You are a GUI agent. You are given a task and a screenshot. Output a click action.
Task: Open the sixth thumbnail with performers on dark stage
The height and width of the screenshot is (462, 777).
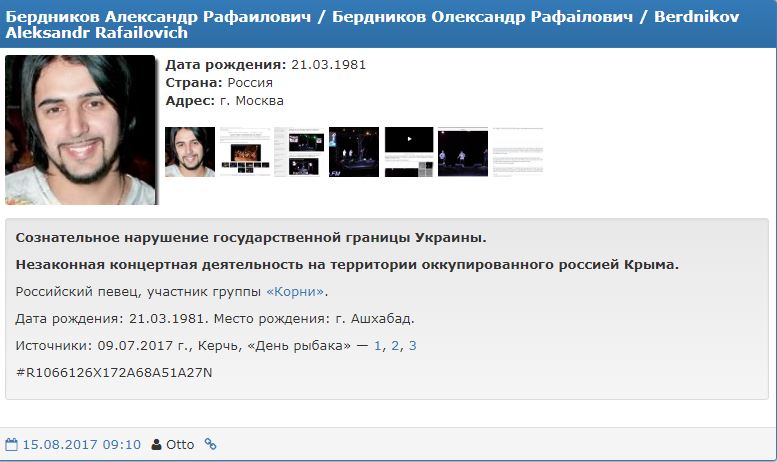(x=463, y=152)
